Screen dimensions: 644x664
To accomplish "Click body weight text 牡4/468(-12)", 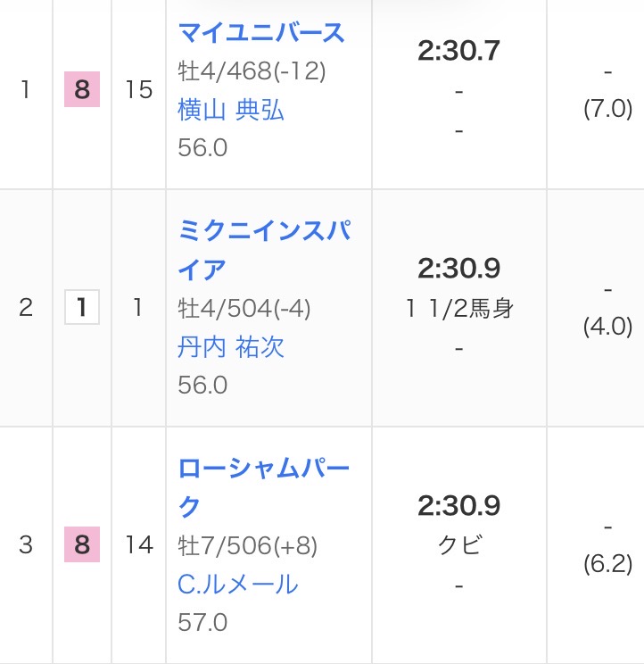I will click(x=252, y=71).
